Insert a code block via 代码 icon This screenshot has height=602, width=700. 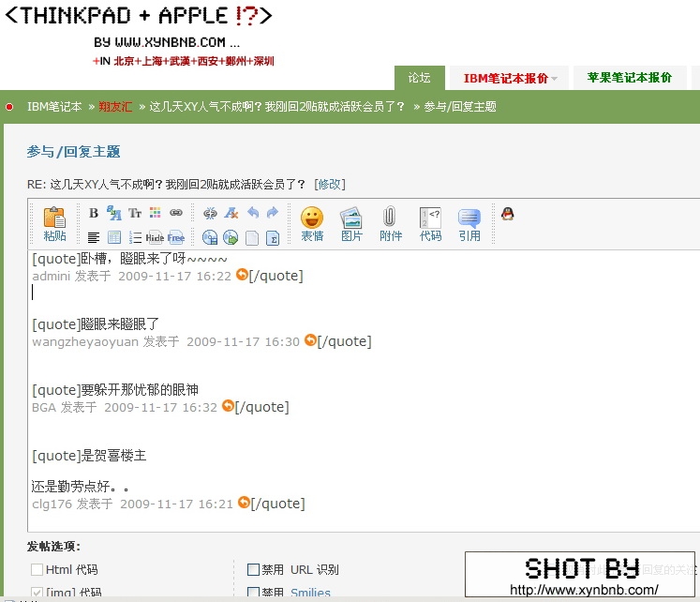pyautogui.click(x=430, y=224)
